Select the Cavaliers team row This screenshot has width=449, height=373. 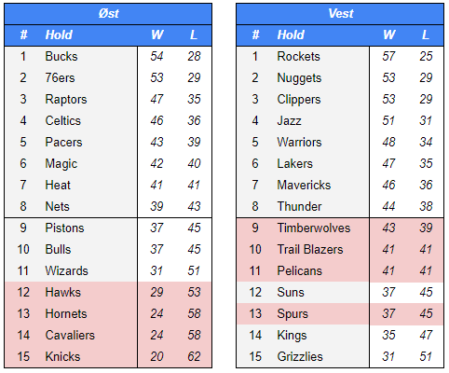click(x=108, y=335)
